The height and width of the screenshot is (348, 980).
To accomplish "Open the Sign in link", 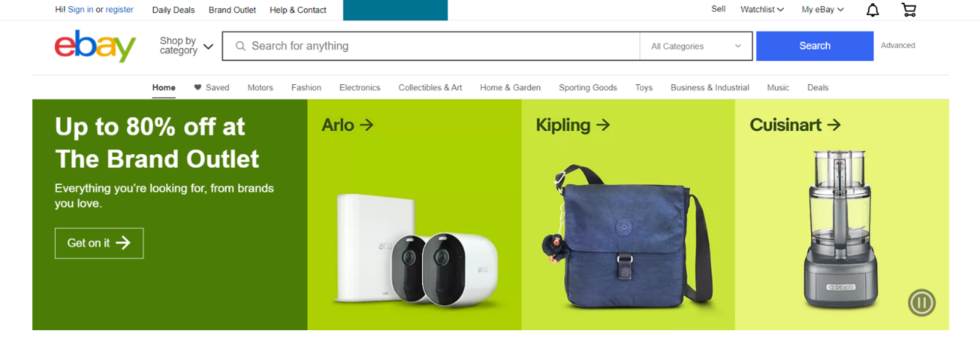I will (81, 10).
